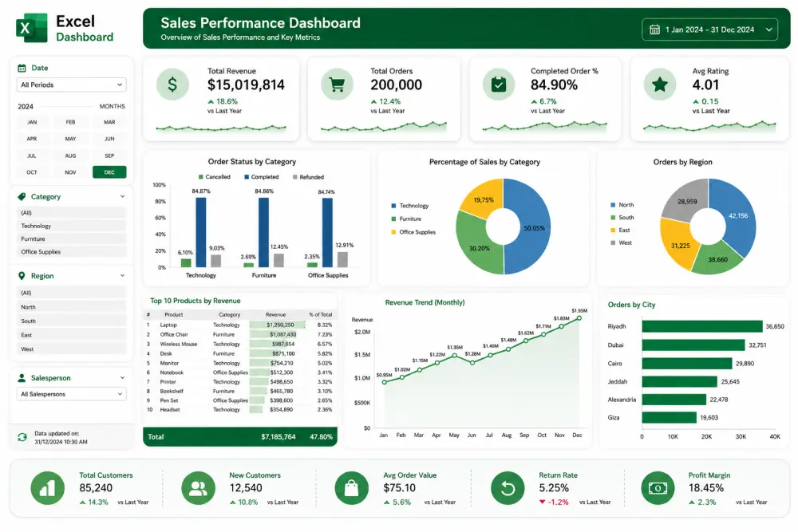
Task: Select NOV month button
Action: 71,172
